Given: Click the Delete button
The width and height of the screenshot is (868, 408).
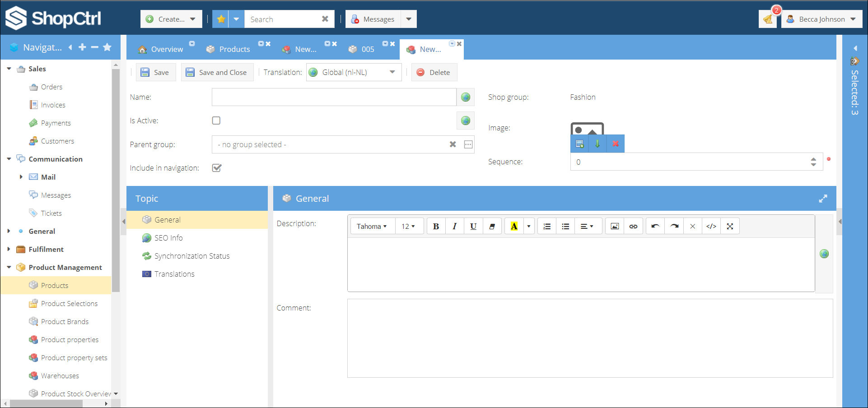Looking at the screenshot, I should tap(434, 72).
